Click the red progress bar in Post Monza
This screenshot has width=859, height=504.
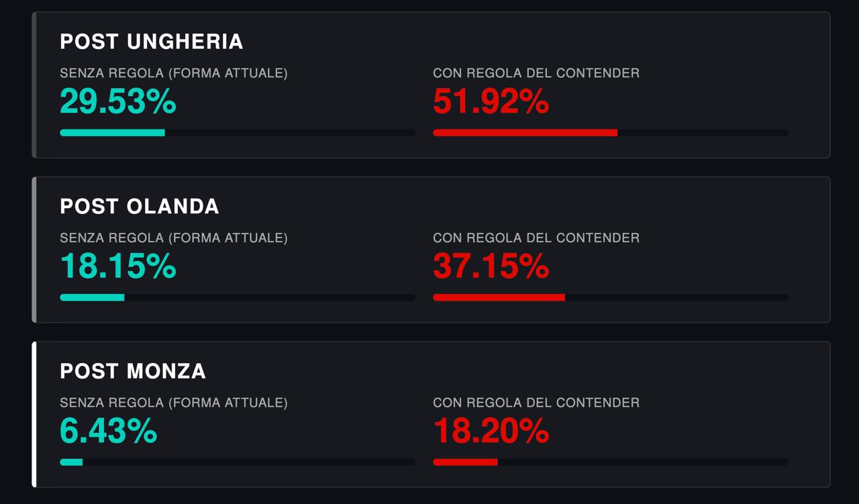click(x=611, y=462)
